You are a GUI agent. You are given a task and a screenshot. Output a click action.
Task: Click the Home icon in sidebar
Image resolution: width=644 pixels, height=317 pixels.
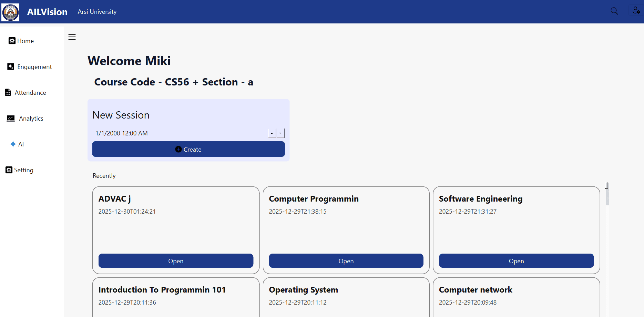(12, 41)
